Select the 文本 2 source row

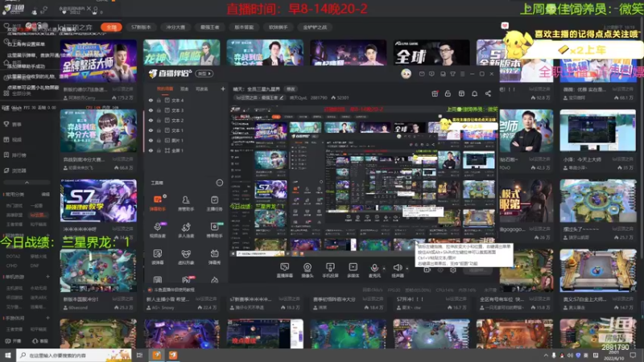pos(185,120)
